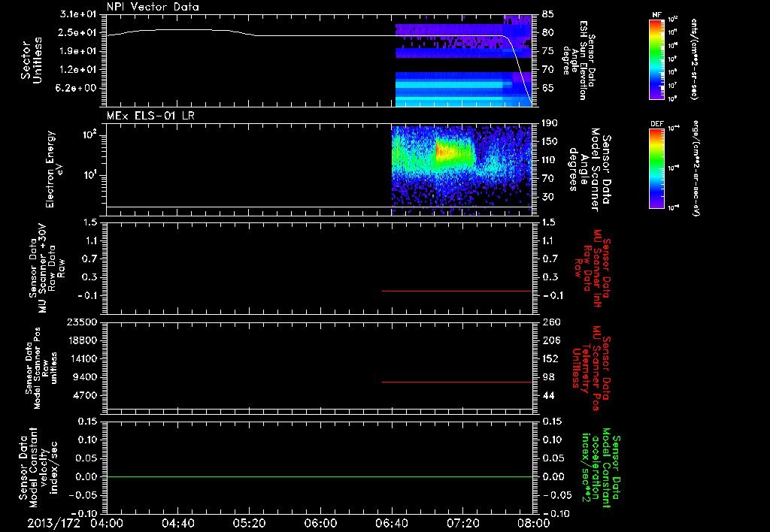Screen dimensions: 770x532
Task: Click the green zero-velocity line
Action: 320,476
